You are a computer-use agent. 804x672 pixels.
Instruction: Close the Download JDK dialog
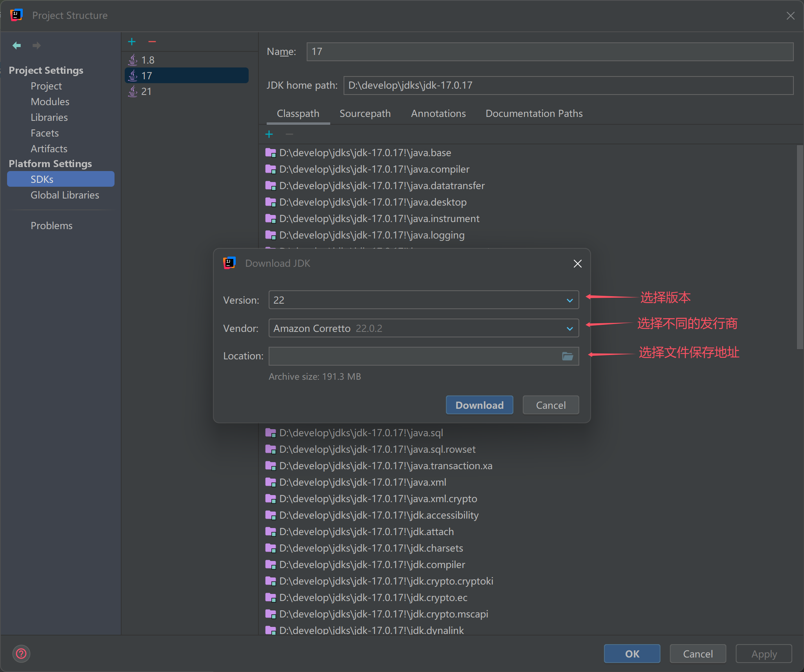pos(577,264)
